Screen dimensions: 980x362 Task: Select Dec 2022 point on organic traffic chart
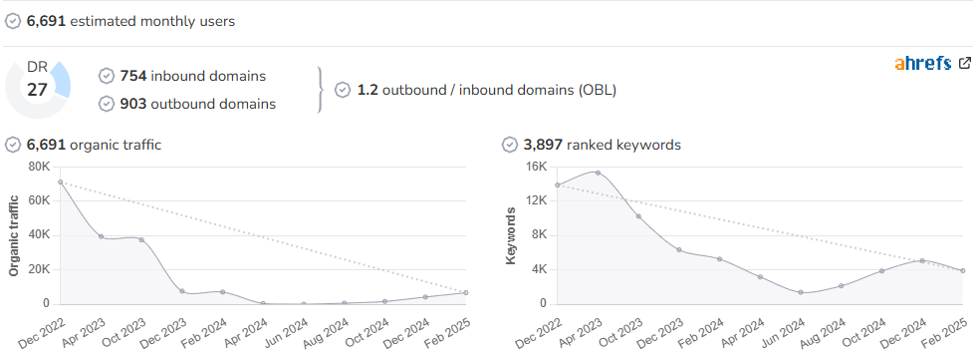(61, 182)
